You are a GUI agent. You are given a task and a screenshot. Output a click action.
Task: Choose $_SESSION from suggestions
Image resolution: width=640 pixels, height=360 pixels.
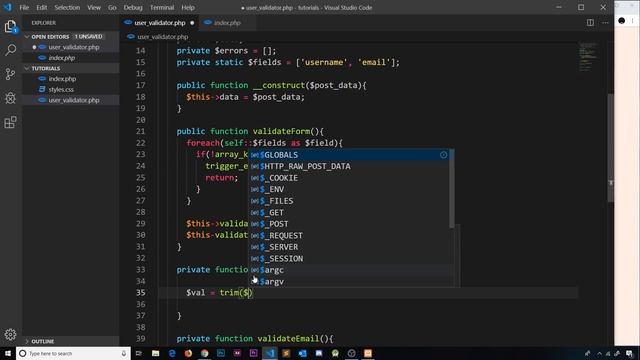click(x=349, y=259)
